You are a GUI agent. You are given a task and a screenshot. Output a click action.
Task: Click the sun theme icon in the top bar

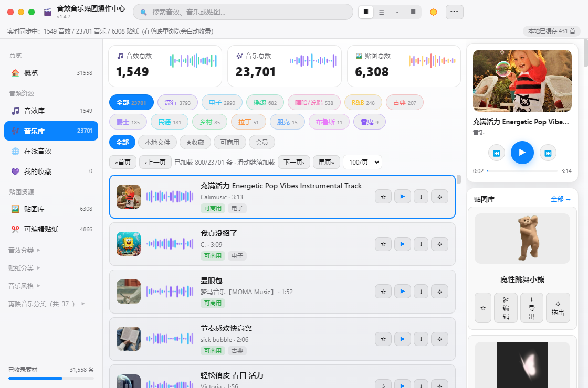point(433,12)
